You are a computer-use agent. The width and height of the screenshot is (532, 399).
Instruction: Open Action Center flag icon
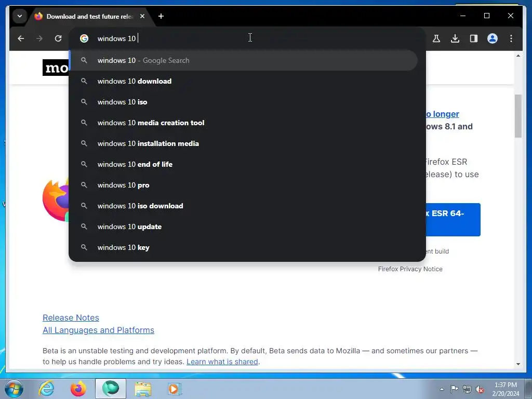click(x=454, y=389)
